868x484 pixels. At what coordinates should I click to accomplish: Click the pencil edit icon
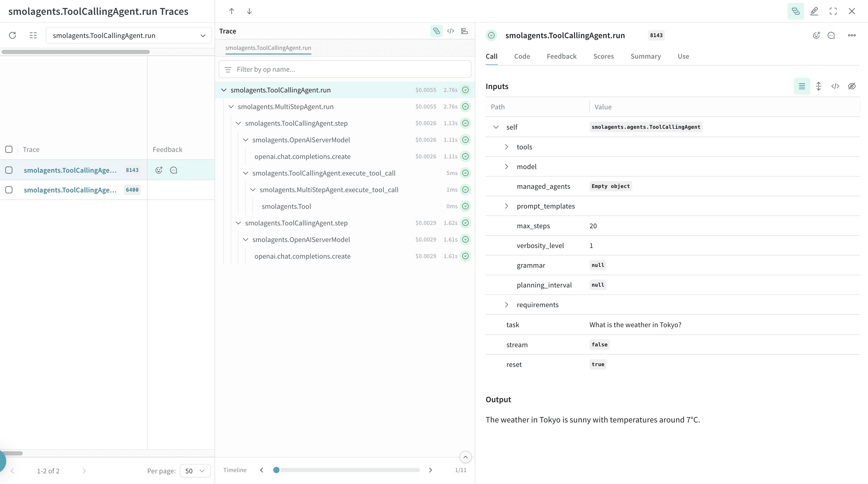point(814,11)
